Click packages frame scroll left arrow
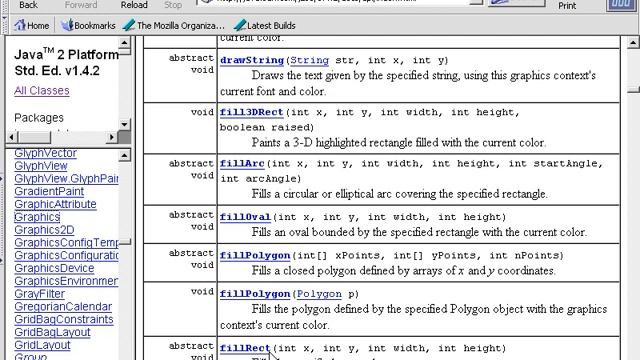640x360 pixels. tap(11, 137)
